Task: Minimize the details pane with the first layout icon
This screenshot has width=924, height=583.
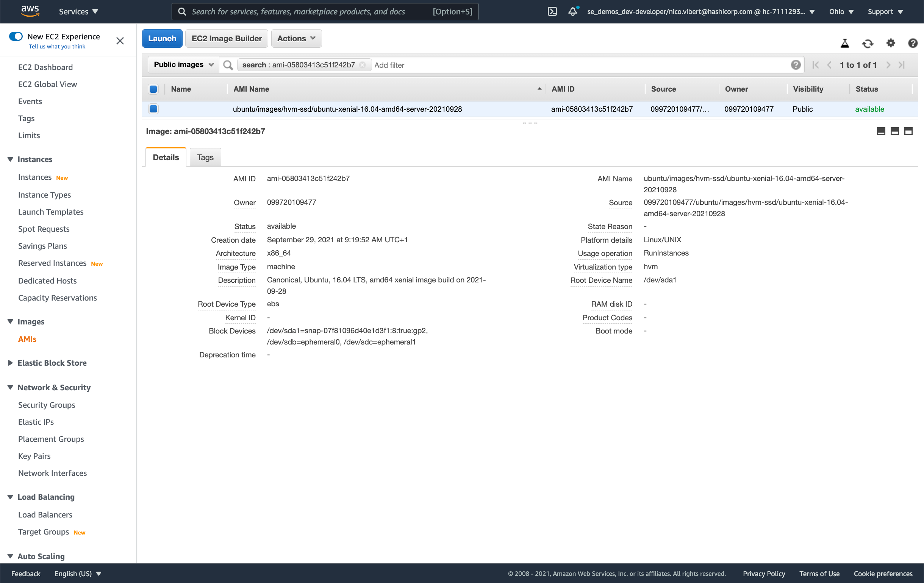Action: (881, 131)
